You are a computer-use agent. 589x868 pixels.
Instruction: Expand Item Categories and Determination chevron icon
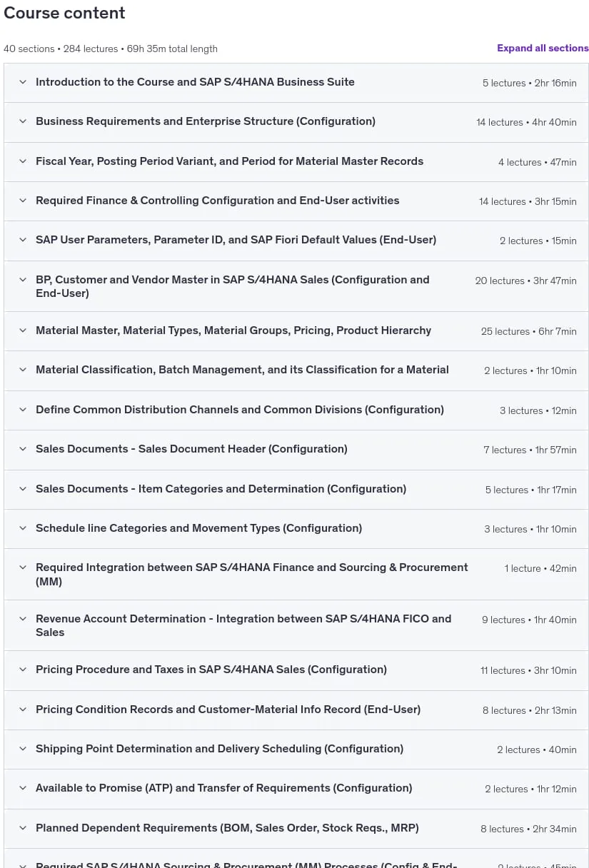(23, 489)
